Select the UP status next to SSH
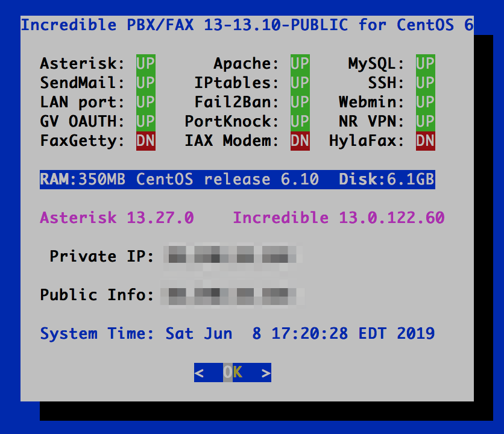504x434 pixels. pos(425,83)
